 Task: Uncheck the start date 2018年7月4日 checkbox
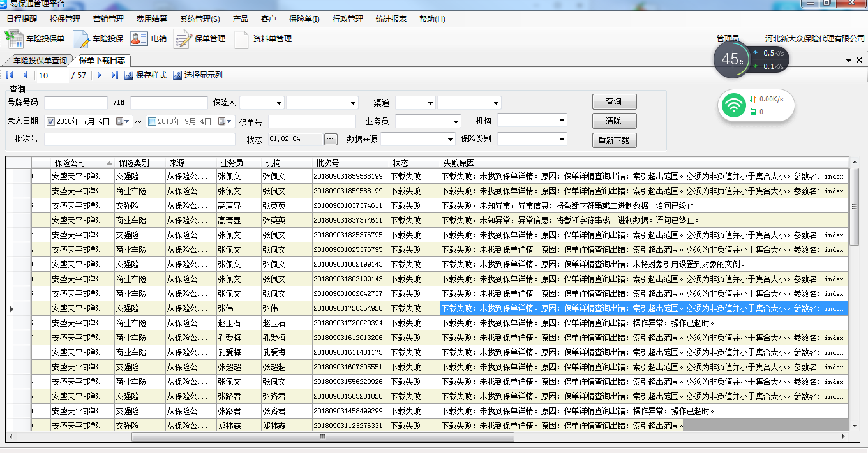coord(51,121)
